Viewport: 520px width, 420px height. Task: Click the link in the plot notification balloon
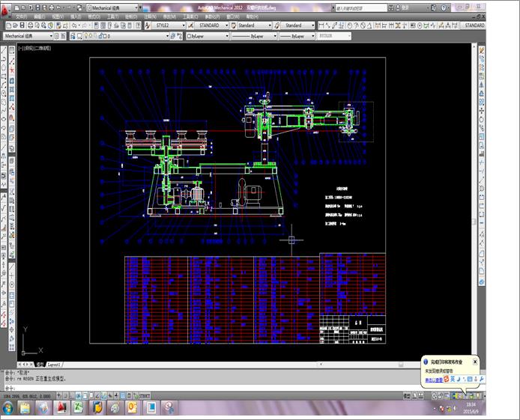434,380
